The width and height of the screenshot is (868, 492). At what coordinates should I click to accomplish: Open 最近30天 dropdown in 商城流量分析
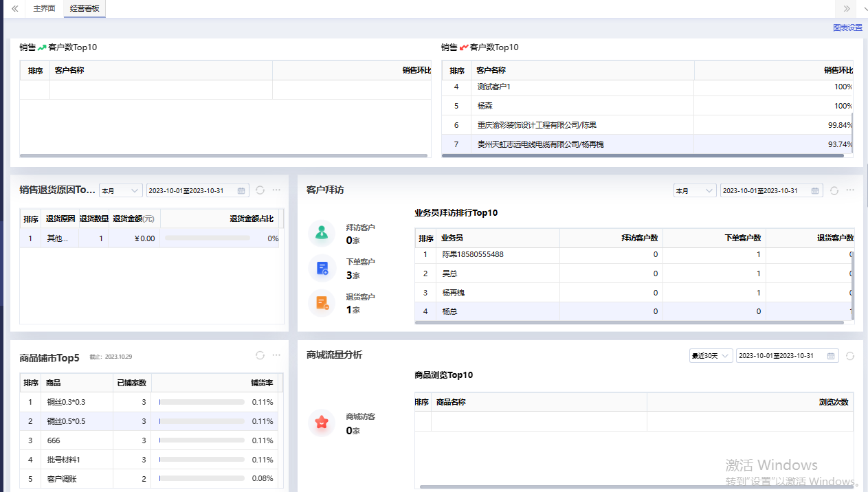(x=711, y=356)
